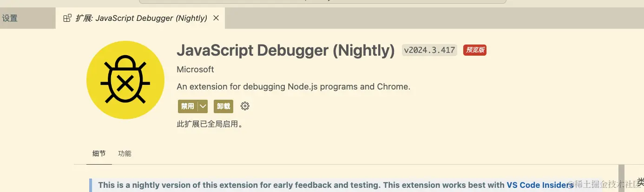Image resolution: width=644 pixels, height=192 pixels.
Task: Click the extension description about Node.js and Chrome
Action: point(293,87)
